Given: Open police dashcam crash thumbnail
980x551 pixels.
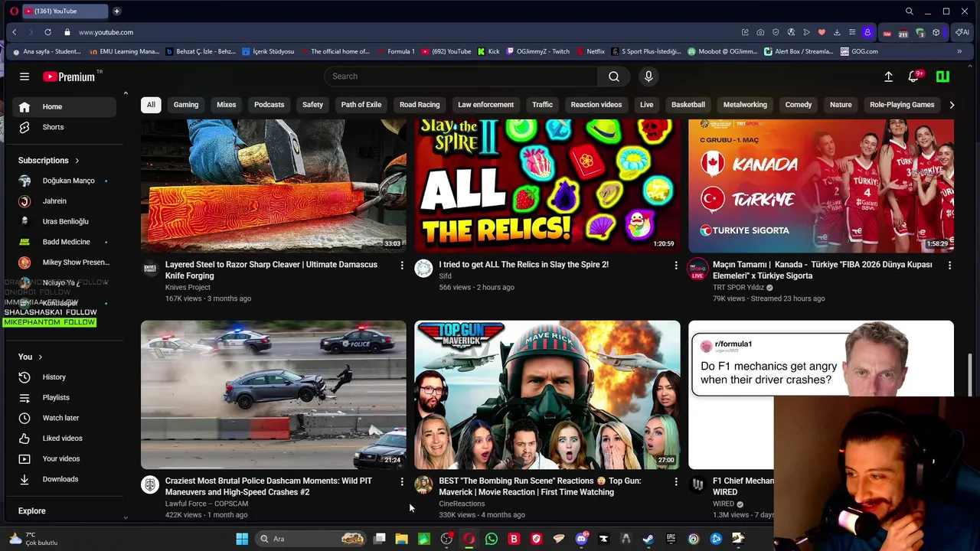Looking at the screenshot, I should click(273, 395).
